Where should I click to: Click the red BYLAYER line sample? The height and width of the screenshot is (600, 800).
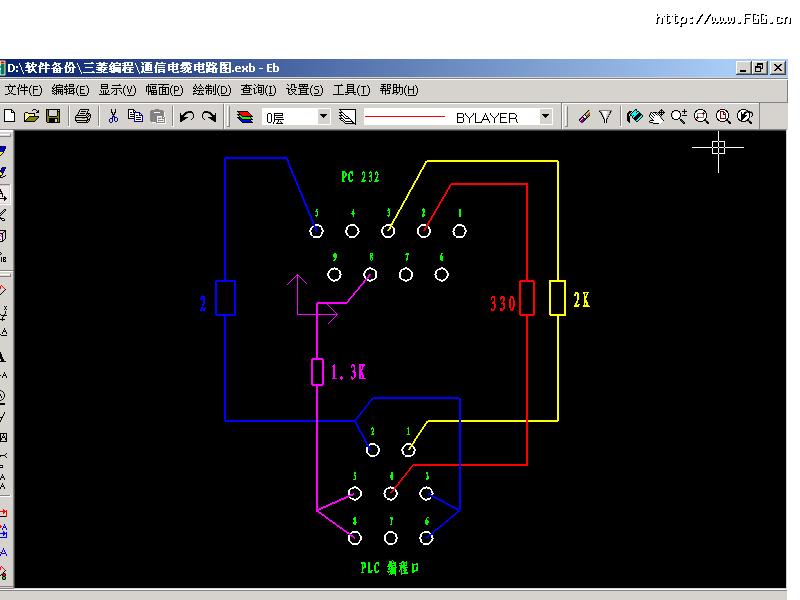click(405, 117)
